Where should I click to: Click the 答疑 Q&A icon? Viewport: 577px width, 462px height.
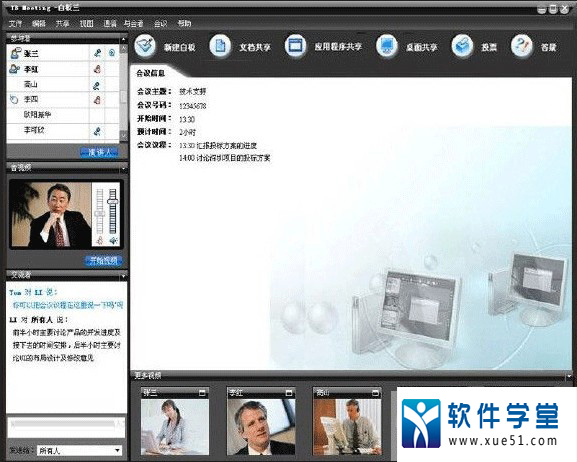[521, 46]
